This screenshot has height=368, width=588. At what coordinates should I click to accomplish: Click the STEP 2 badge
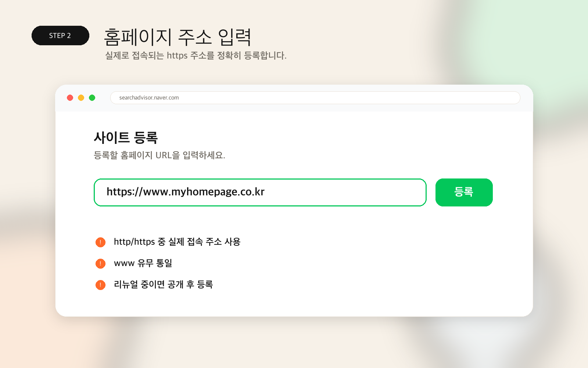point(60,36)
